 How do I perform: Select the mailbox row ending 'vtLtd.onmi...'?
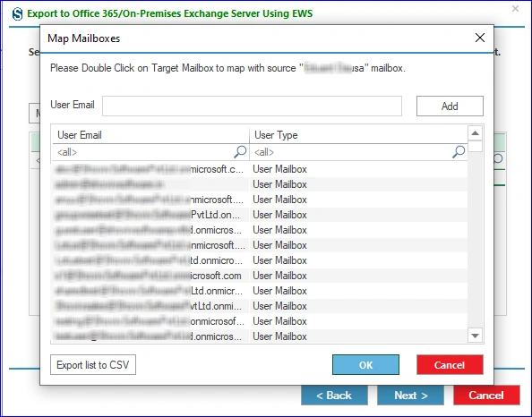click(x=260, y=306)
